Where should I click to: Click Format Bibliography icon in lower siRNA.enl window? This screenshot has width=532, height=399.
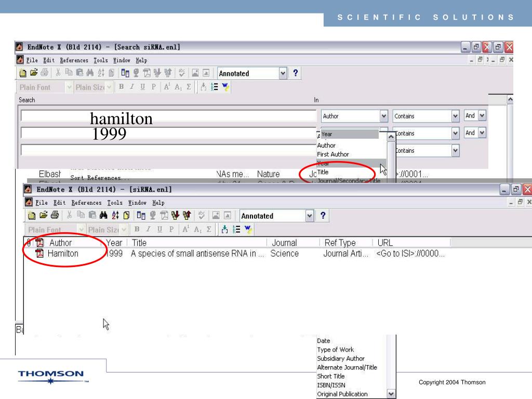click(236, 230)
